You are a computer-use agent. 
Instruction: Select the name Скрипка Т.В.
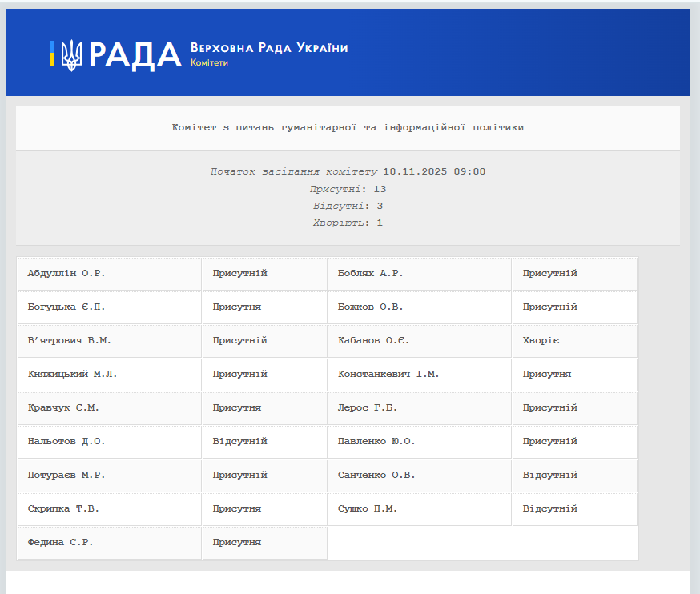tap(63, 509)
